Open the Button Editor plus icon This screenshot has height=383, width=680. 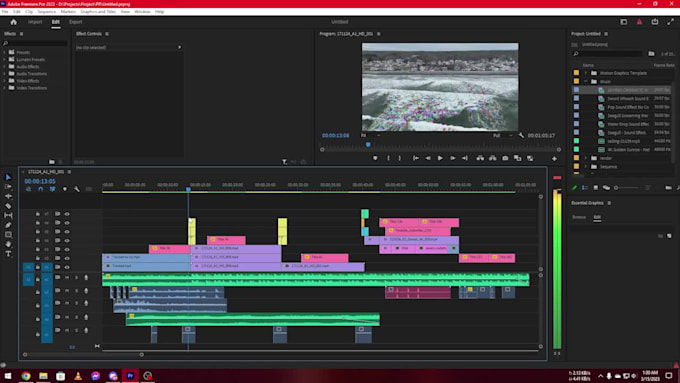[554, 159]
